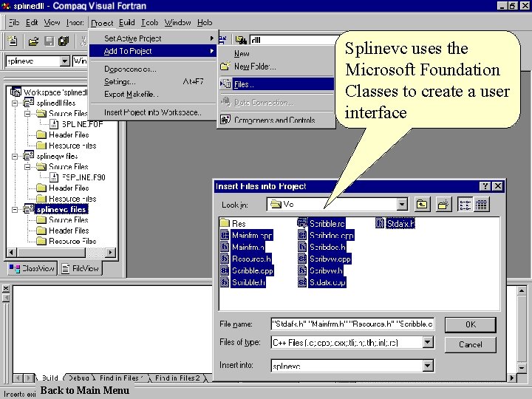Open the Edit menu

(x=32, y=22)
